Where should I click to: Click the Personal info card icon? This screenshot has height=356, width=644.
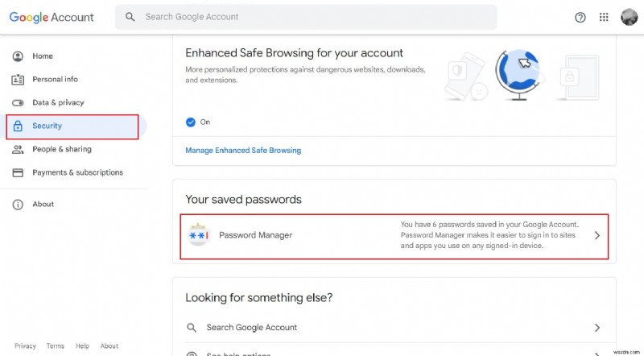click(18, 80)
